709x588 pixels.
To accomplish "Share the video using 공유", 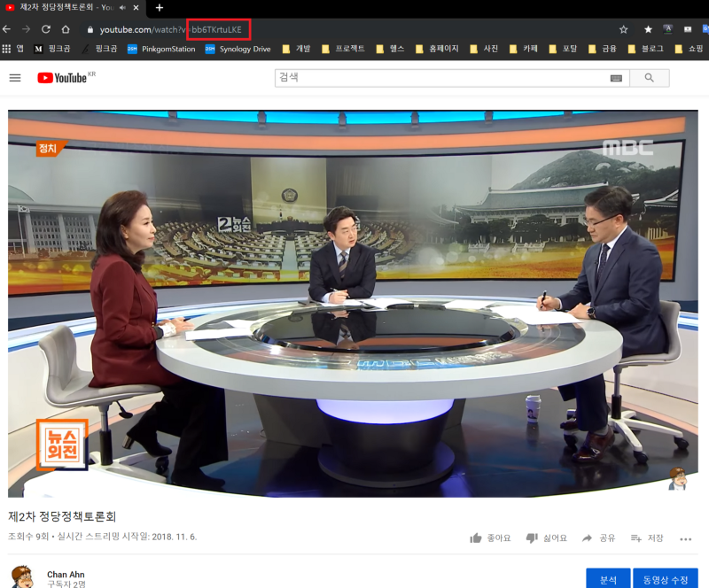I will point(599,538).
